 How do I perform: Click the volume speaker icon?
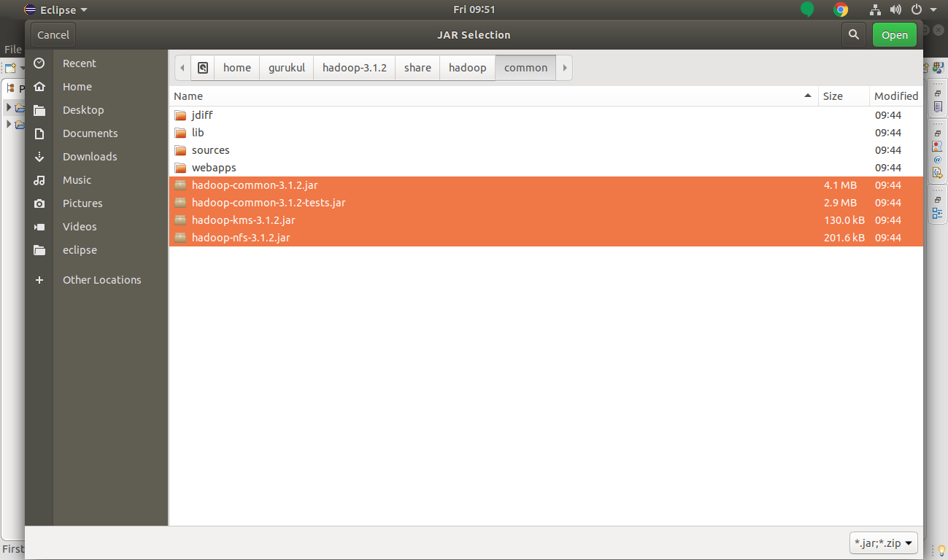click(895, 10)
